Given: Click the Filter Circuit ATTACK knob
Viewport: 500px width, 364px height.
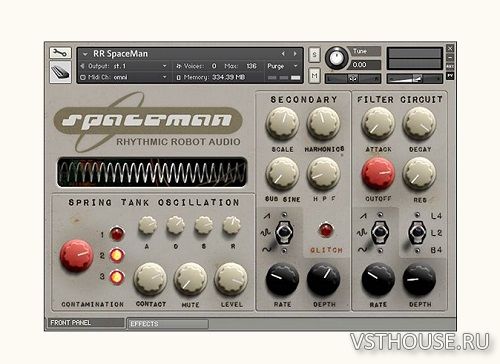Looking at the screenshot, I should 378,124.
